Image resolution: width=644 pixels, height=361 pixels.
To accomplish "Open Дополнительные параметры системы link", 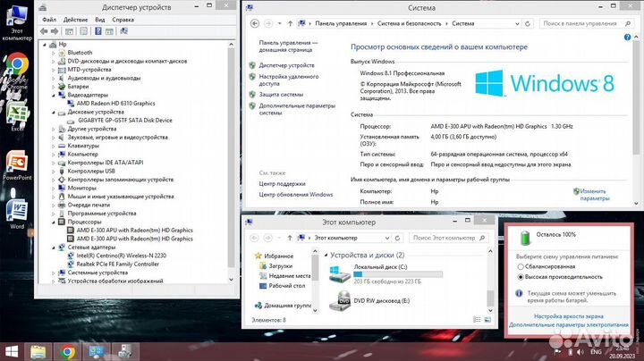I will point(297,109).
